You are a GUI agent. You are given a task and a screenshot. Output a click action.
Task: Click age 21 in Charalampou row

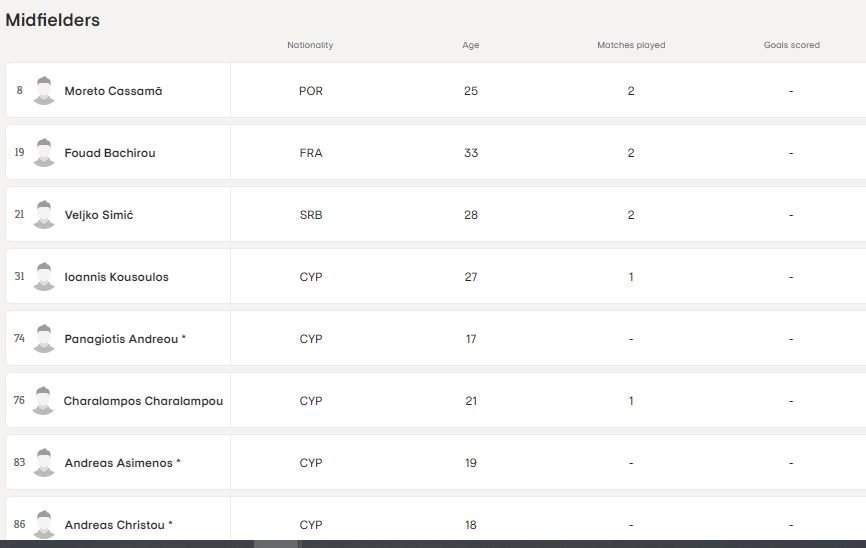coord(471,401)
